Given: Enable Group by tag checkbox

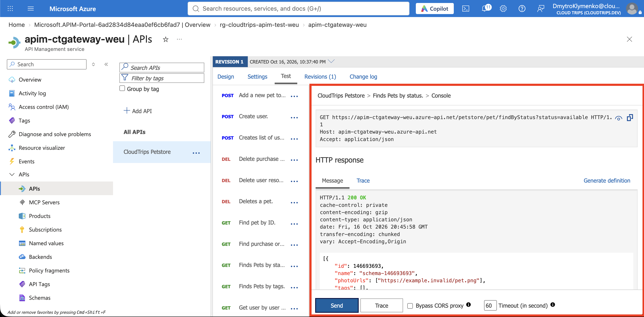Looking at the screenshot, I should pos(122,88).
